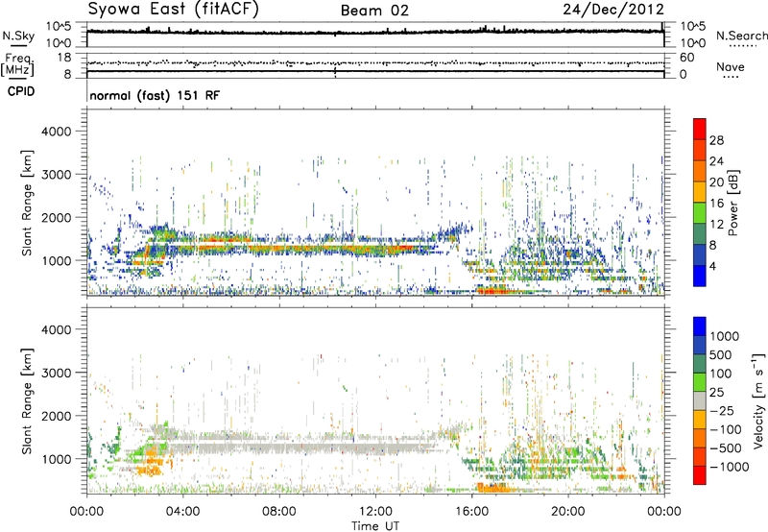Click the '16' power colorbar tick
Screen dimensions: 768x532
(716, 204)
